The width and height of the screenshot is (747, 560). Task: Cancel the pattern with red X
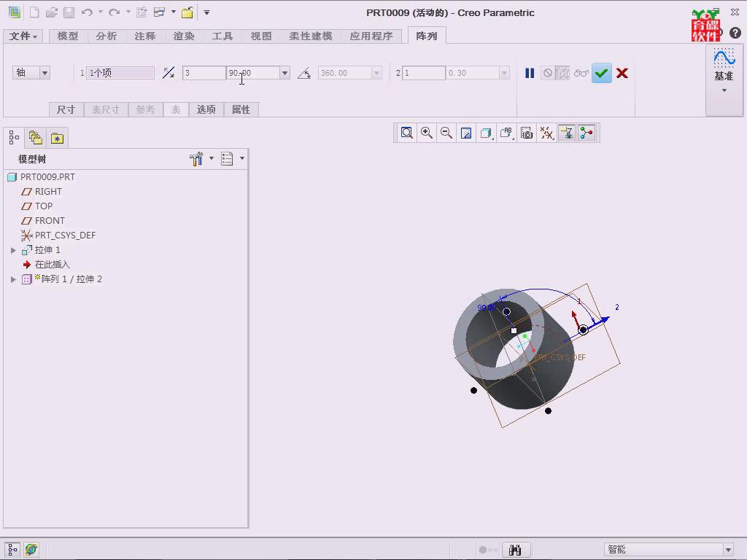pyautogui.click(x=622, y=73)
